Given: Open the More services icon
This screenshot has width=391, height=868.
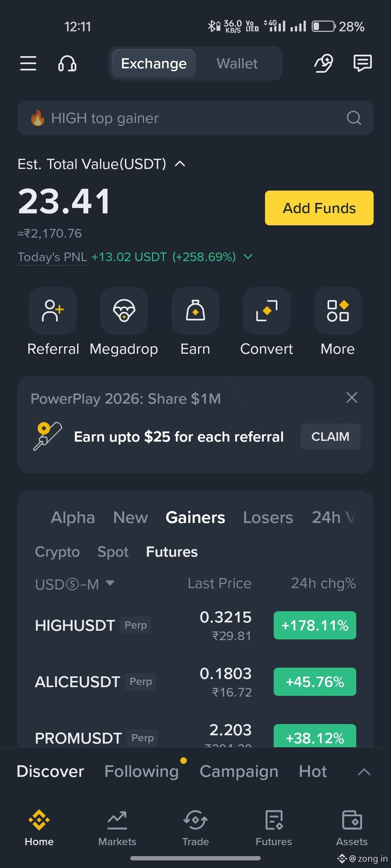Looking at the screenshot, I should click(338, 311).
